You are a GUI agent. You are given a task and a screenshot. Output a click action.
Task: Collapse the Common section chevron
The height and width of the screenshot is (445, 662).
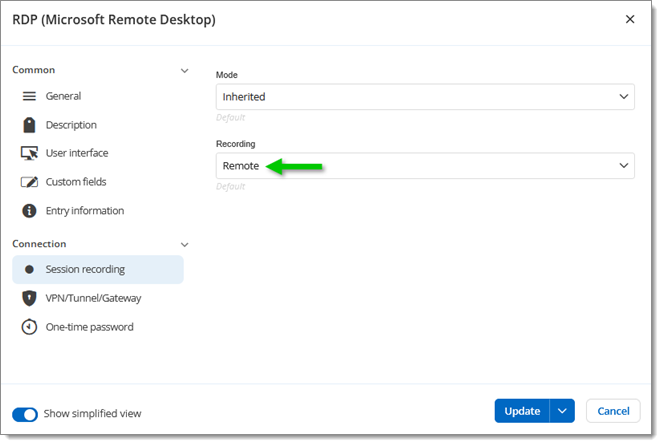(184, 71)
